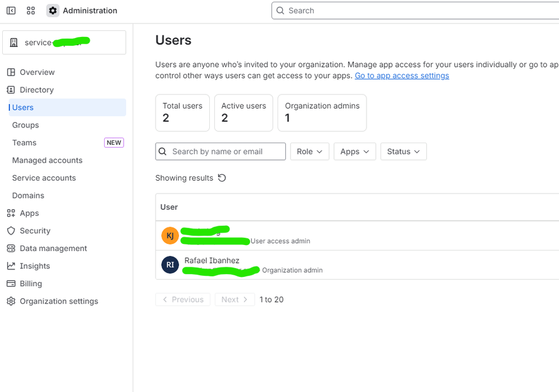
Task: Click the KJ user avatar
Action: (x=170, y=236)
